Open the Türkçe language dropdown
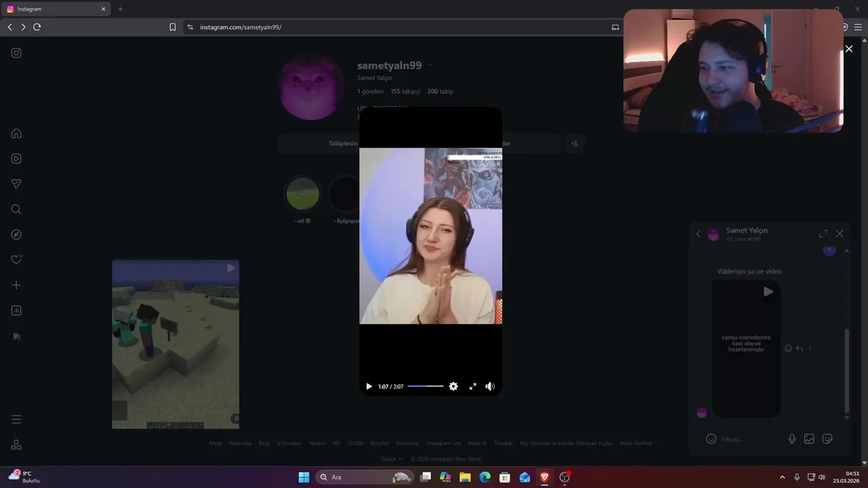 pos(391,459)
